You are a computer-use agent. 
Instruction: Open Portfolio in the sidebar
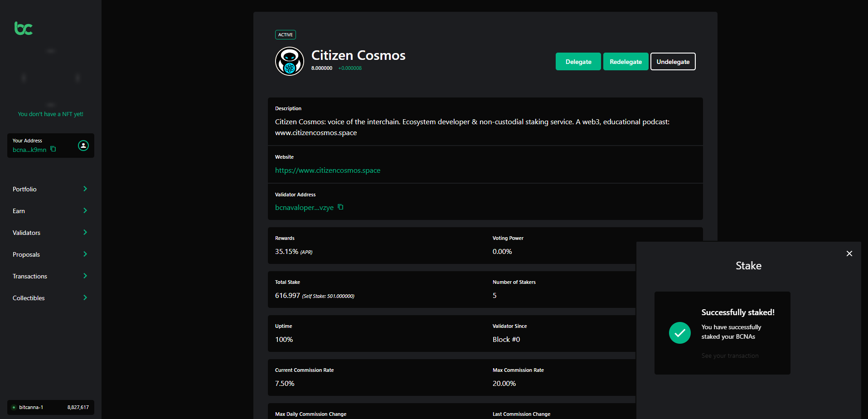click(x=24, y=189)
